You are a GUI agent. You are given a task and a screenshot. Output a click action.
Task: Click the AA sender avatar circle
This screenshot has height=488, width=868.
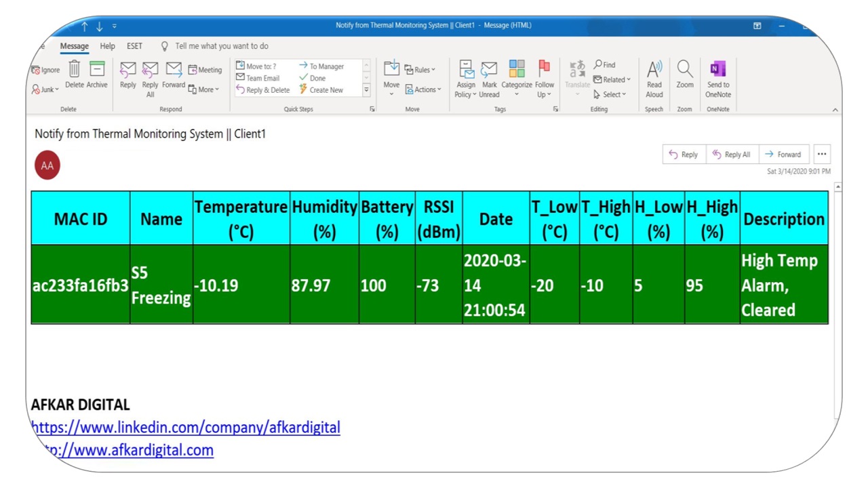(47, 165)
